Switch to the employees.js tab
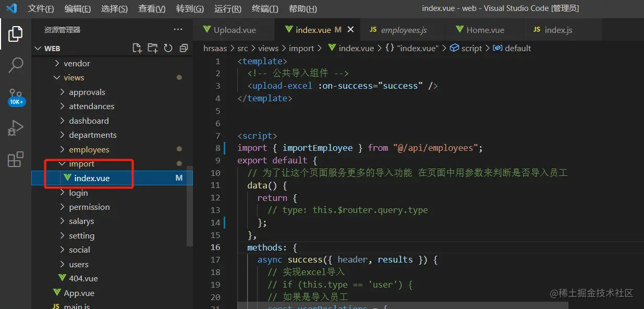 tap(403, 30)
